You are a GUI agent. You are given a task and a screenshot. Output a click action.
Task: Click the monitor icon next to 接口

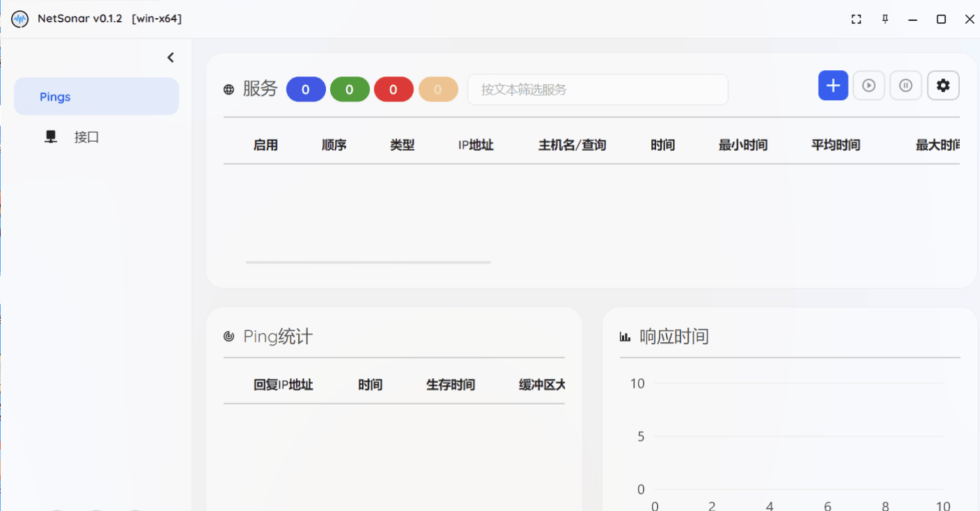coord(50,136)
